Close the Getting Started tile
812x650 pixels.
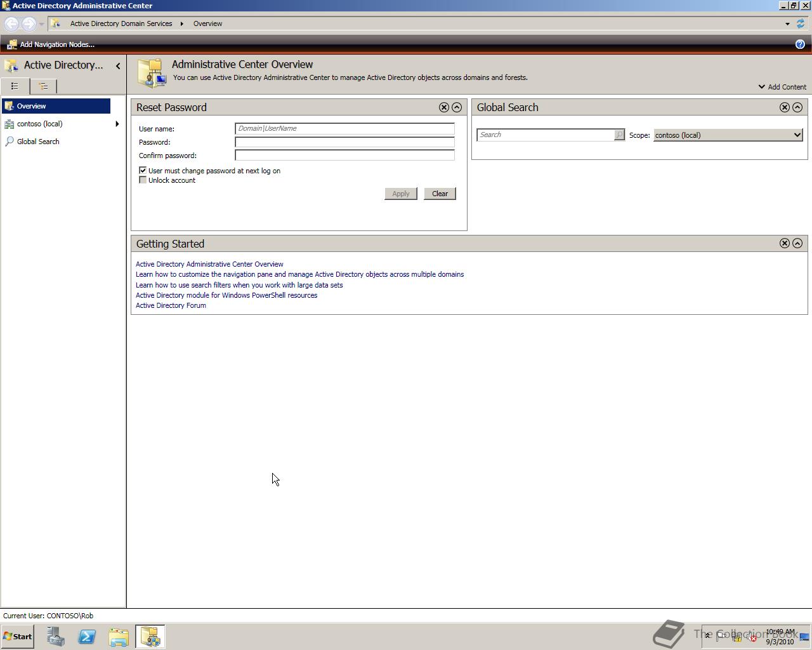coord(785,243)
